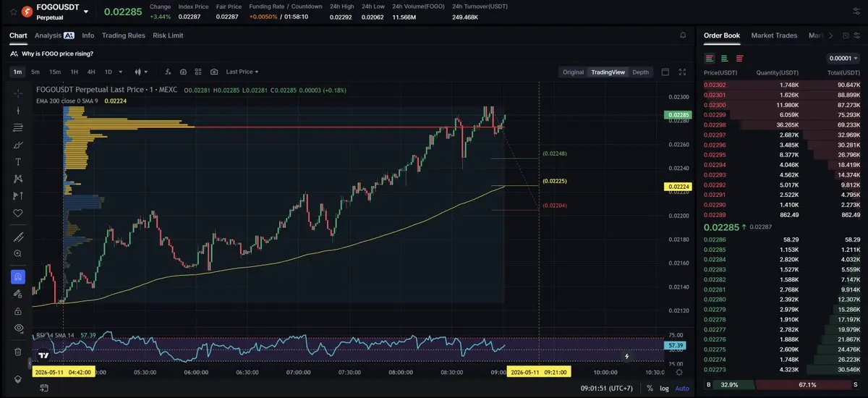Click the 09:01:51 (UTC+7) timezone selector
This screenshot has height=398, width=868.
click(606, 389)
